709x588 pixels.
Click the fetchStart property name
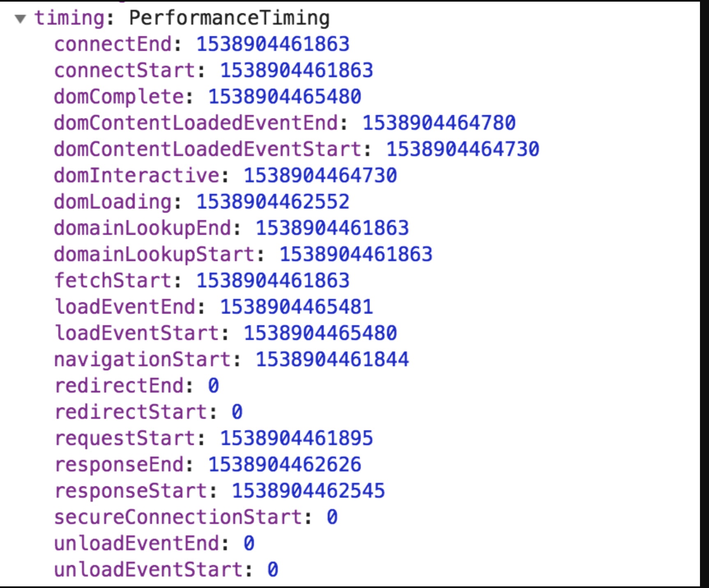113,281
